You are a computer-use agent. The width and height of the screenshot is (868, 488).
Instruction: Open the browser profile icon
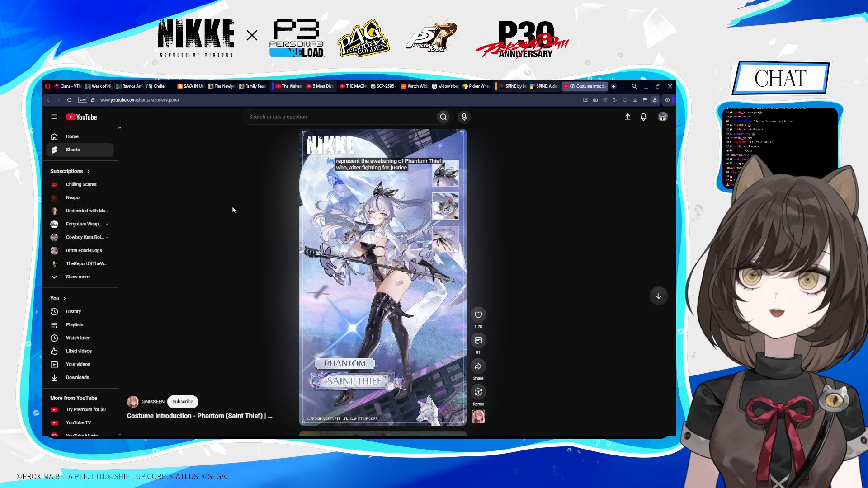pyautogui.click(x=655, y=100)
